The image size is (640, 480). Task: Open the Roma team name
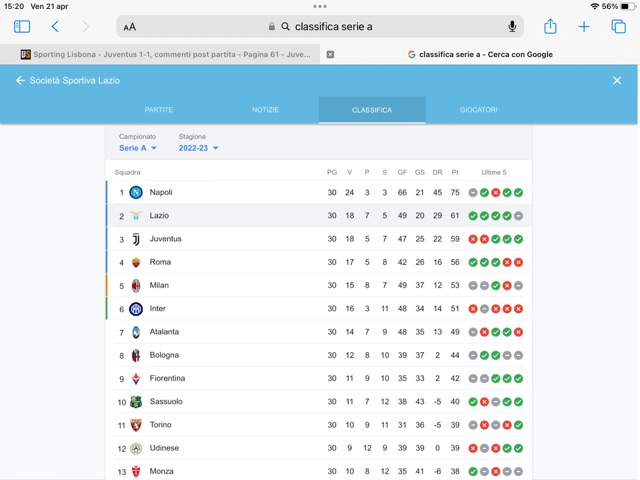click(160, 262)
